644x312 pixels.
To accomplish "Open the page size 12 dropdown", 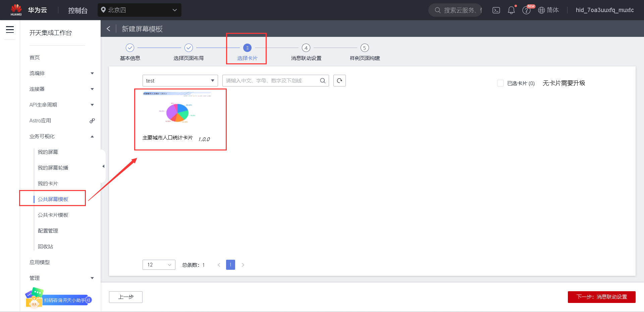I will click(159, 265).
